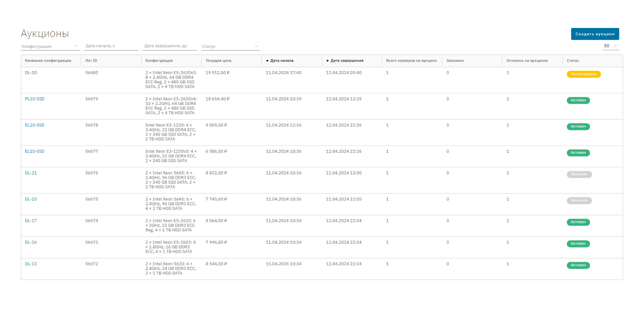This screenshot has width=644, height=311.
Task: Open the DL-13 configuration link
Action: (x=31, y=264)
